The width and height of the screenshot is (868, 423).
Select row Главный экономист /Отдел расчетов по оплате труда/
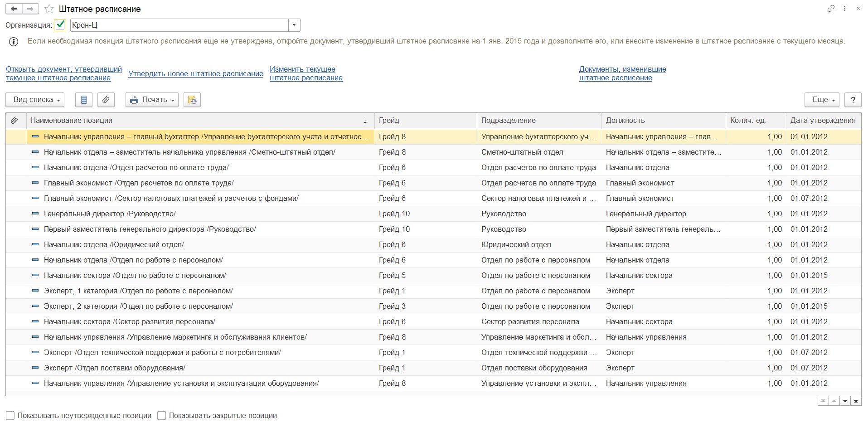[433, 183]
